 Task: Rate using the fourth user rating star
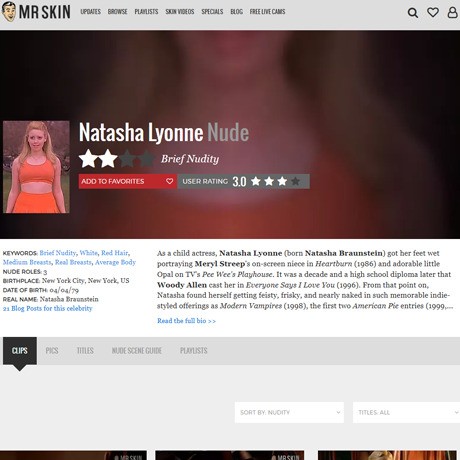pyautogui.click(x=295, y=181)
